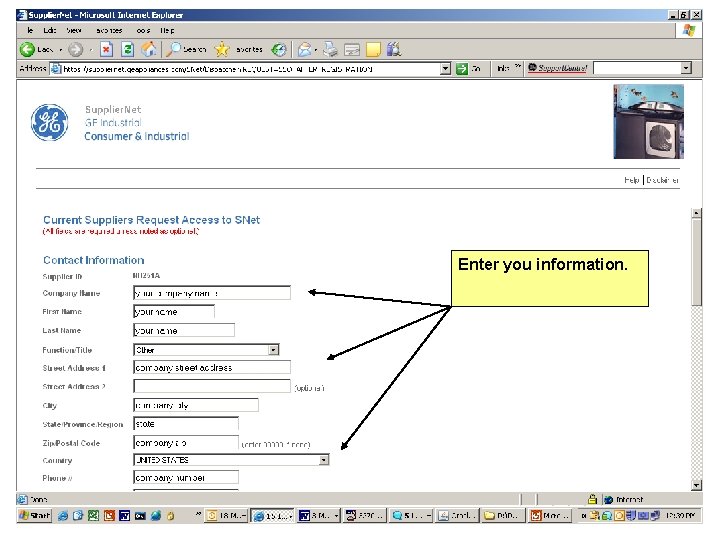Open the History clock icon
The image size is (720, 540).
pyautogui.click(x=279, y=49)
